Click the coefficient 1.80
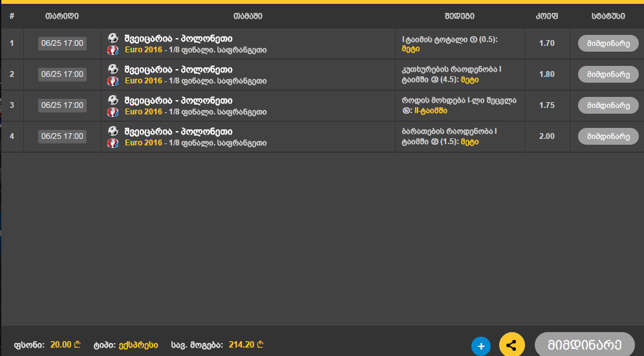The width and height of the screenshot is (644, 356). [x=546, y=74]
